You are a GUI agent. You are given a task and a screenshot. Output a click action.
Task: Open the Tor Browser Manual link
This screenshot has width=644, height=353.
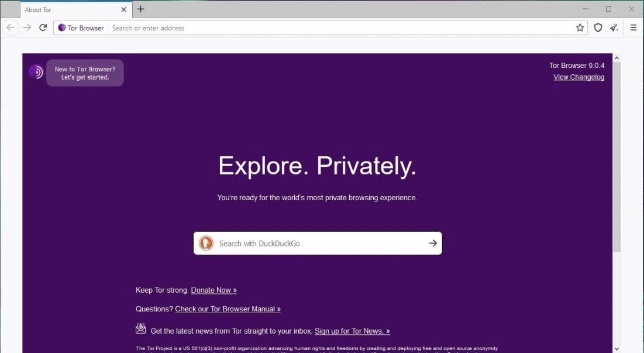[x=228, y=309]
